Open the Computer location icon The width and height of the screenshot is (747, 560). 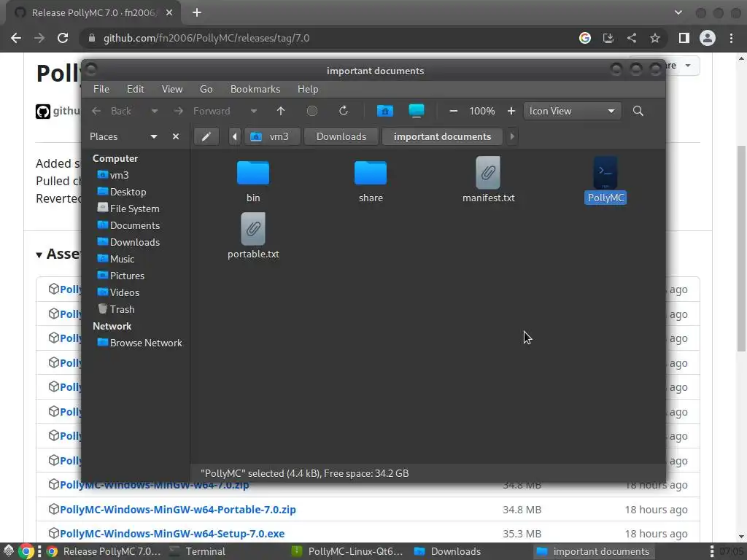[x=417, y=111]
